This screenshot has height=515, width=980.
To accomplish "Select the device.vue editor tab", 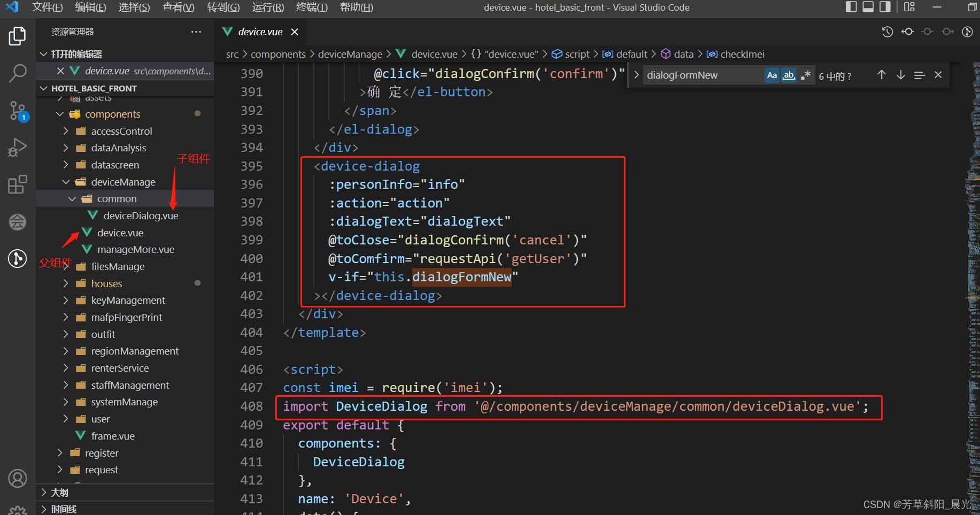I will [x=260, y=32].
